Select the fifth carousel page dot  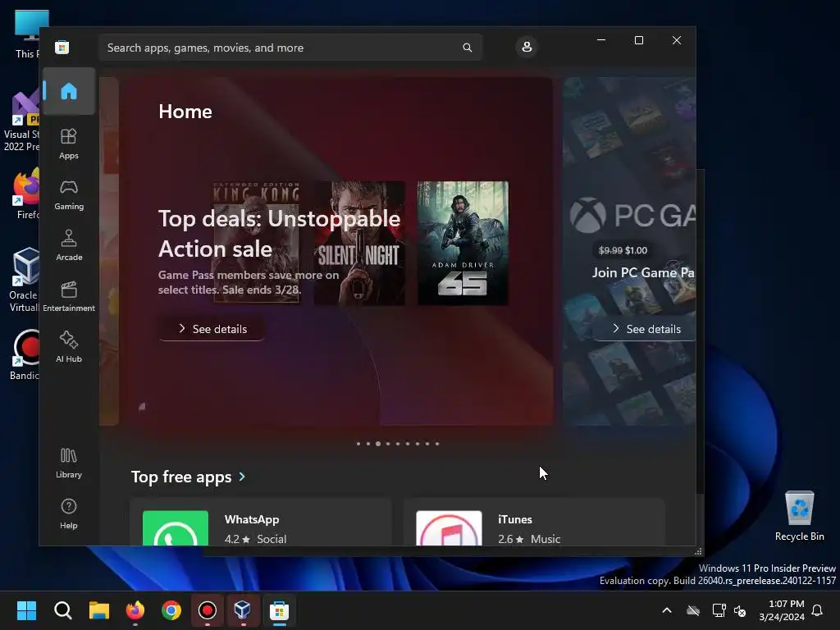[x=398, y=444]
